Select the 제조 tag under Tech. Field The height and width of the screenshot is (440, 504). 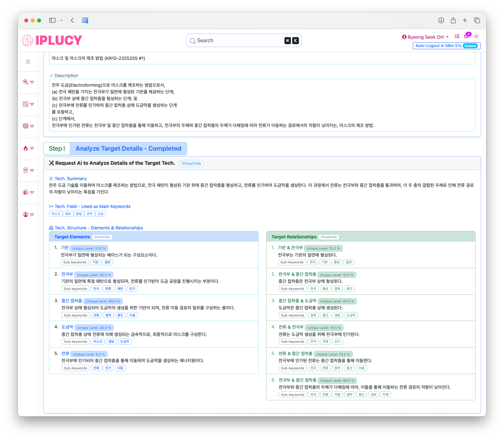pyautogui.click(x=68, y=214)
